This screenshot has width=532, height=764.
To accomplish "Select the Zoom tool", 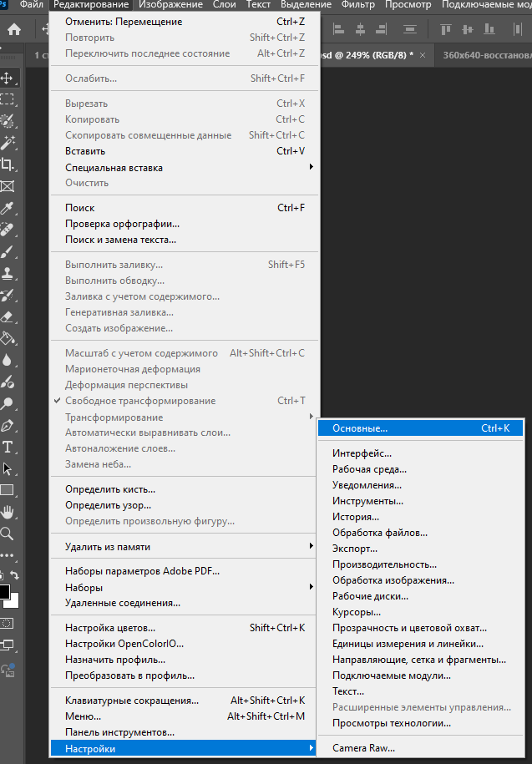I will [7, 533].
